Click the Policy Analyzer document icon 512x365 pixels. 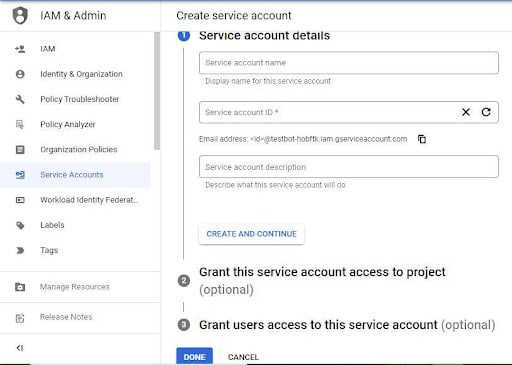coord(20,124)
